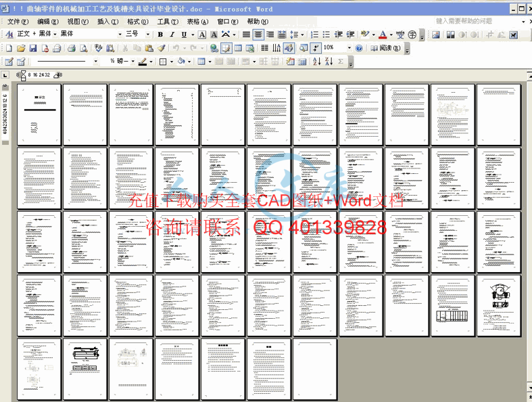Open the 视图(V) menu
This screenshot has width=532, height=402.
click(x=78, y=22)
